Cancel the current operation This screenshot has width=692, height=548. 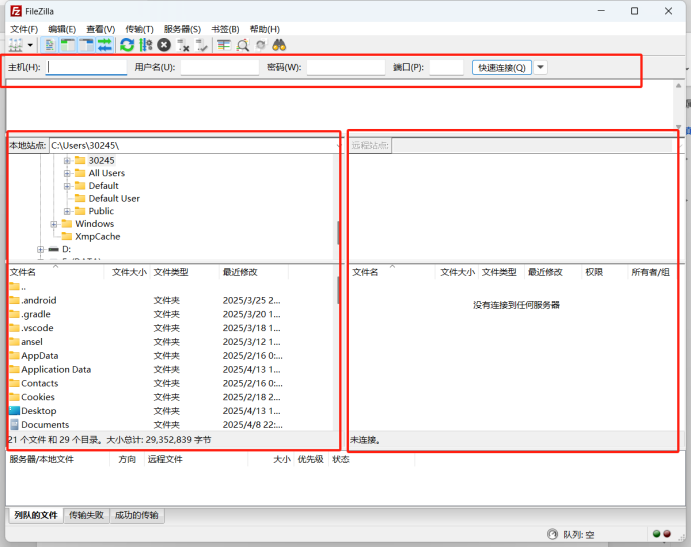point(164,45)
